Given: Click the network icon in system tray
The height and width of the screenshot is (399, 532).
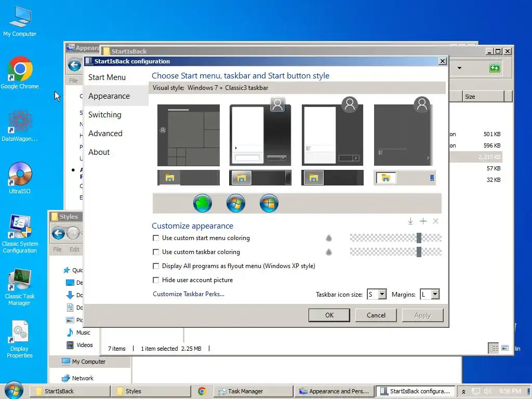Looking at the screenshot, I should click(x=476, y=391).
